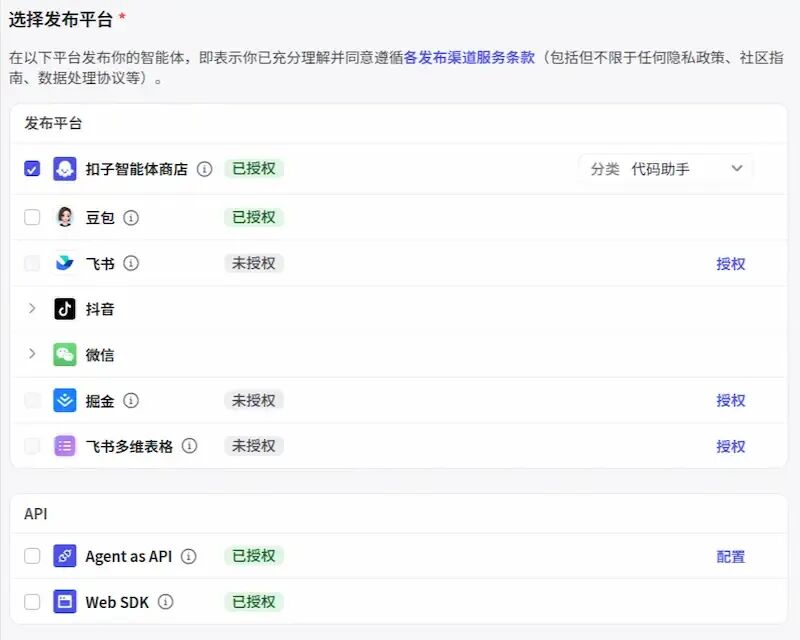Click the Agent as API icon
800x640 pixels.
65,556
